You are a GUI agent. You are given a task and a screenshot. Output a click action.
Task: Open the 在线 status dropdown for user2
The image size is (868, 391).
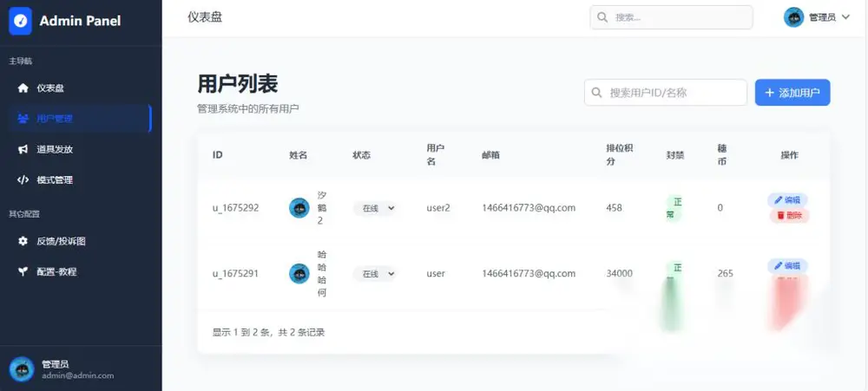pyautogui.click(x=375, y=208)
